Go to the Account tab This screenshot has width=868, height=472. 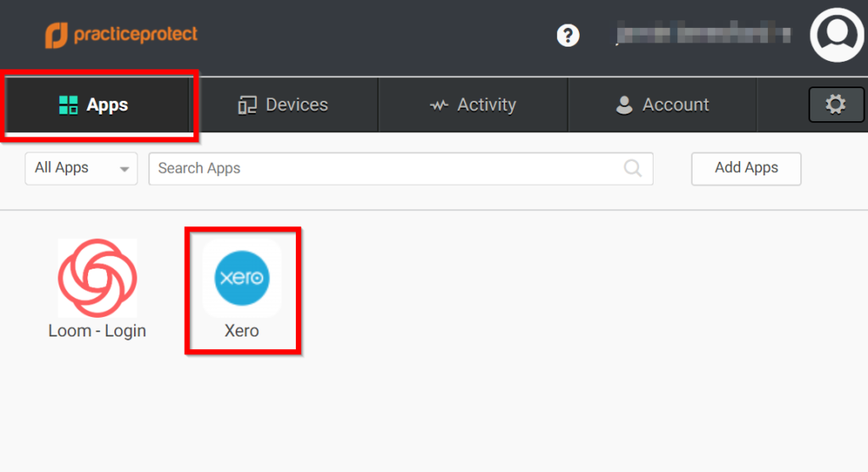pyautogui.click(x=663, y=104)
